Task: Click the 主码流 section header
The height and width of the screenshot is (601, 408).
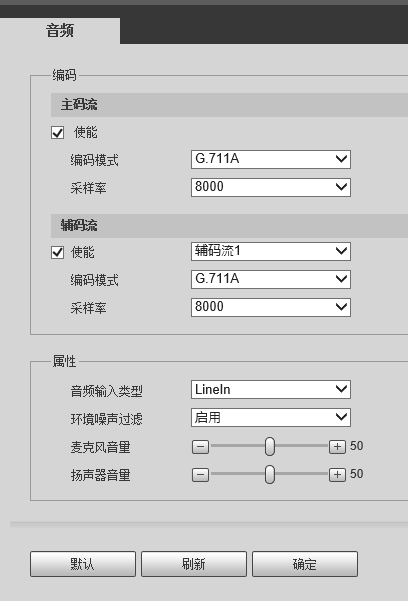Action: 229,105
